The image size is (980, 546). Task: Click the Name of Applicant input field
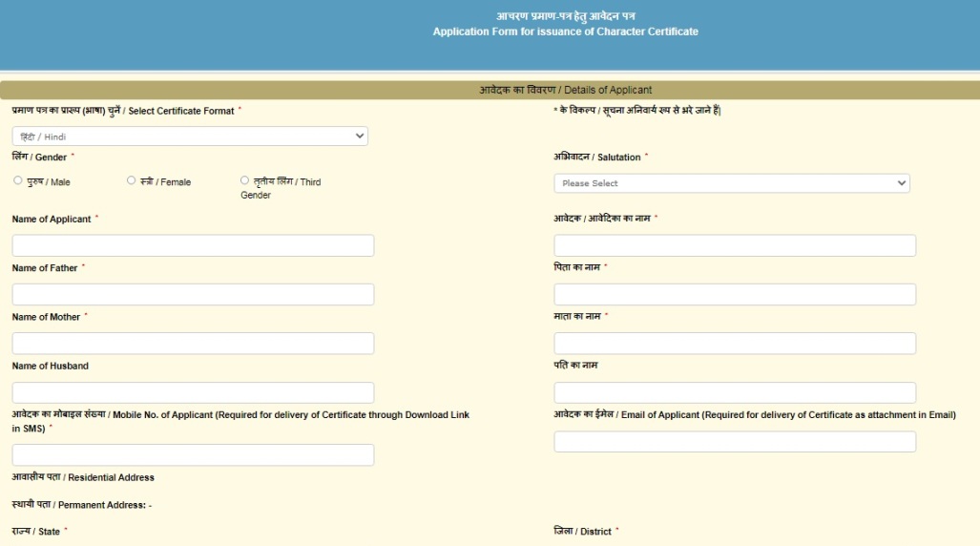pyautogui.click(x=193, y=245)
